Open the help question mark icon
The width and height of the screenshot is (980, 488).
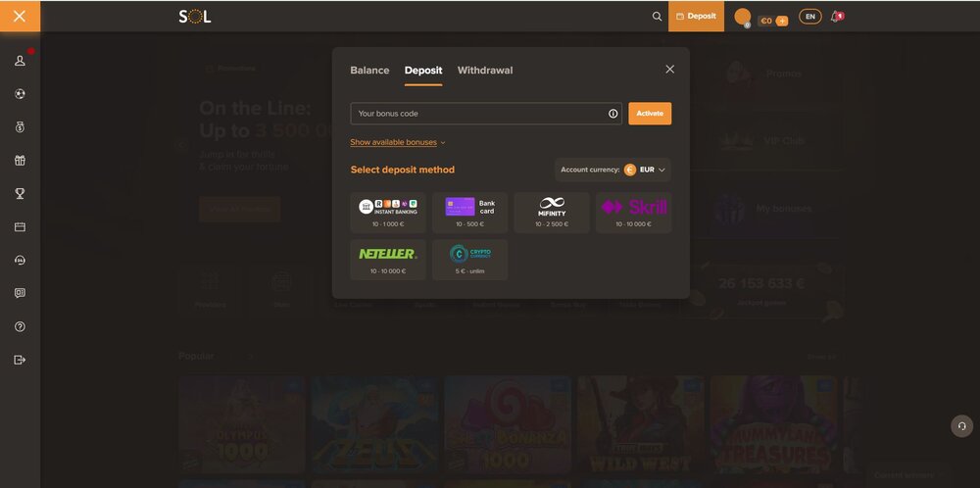pos(20,326)
